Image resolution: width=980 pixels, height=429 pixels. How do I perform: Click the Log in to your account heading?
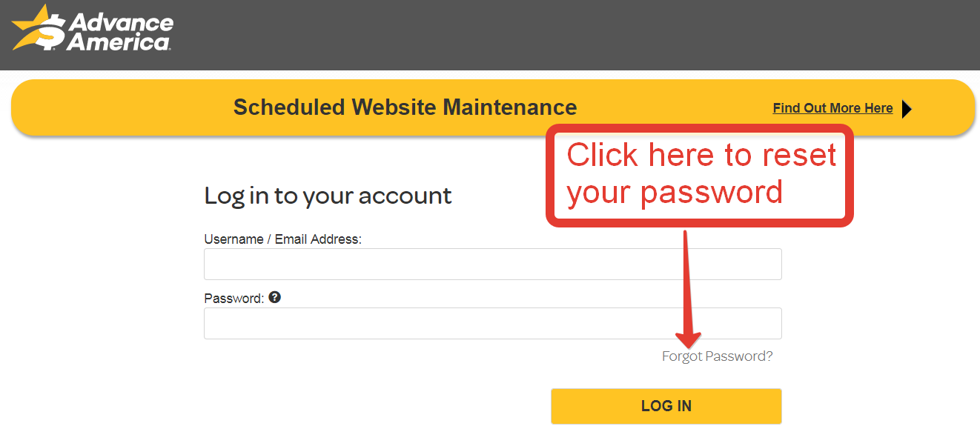click(x=328, y=196)
